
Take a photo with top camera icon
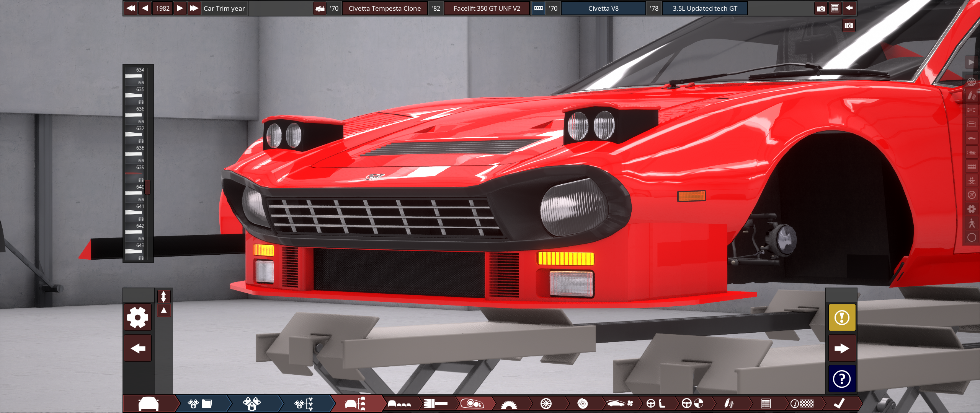pos(821,8)
